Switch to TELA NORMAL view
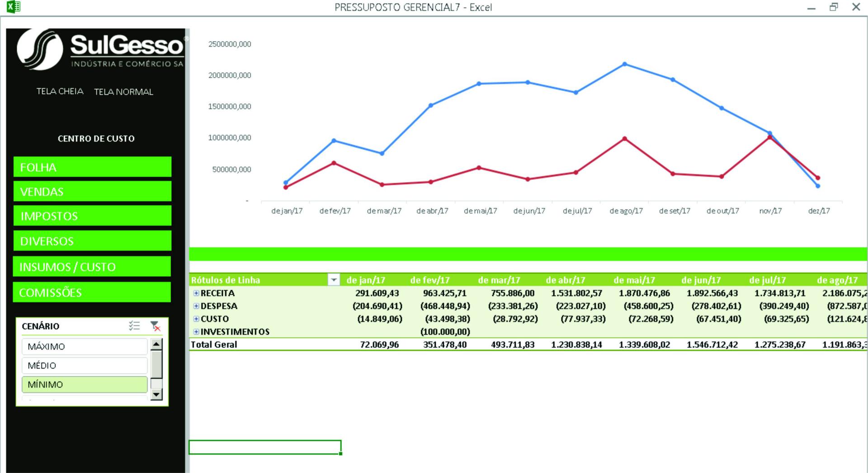Image resolution: width=868 pixels, height=473 pixels. click(123, 92)
